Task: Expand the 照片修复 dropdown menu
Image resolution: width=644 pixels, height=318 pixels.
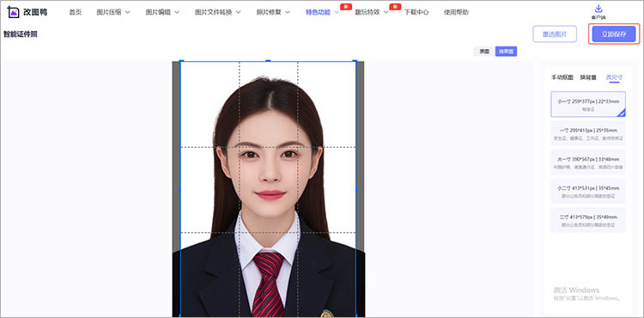Action: coord(273,12)
